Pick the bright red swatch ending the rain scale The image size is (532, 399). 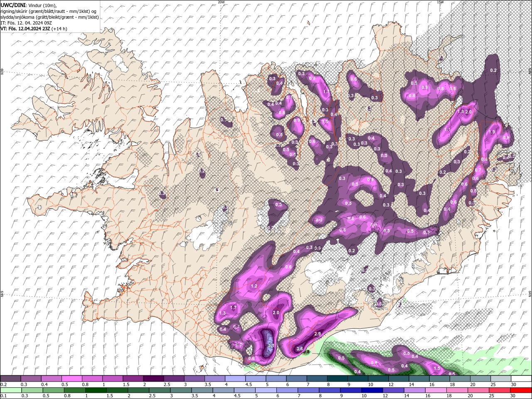(521, 390)
